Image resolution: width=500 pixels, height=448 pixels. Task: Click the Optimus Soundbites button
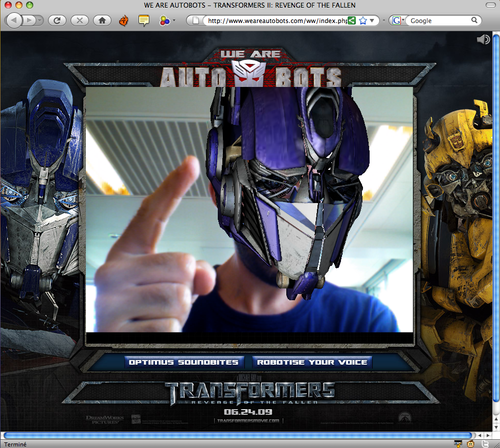184,362
